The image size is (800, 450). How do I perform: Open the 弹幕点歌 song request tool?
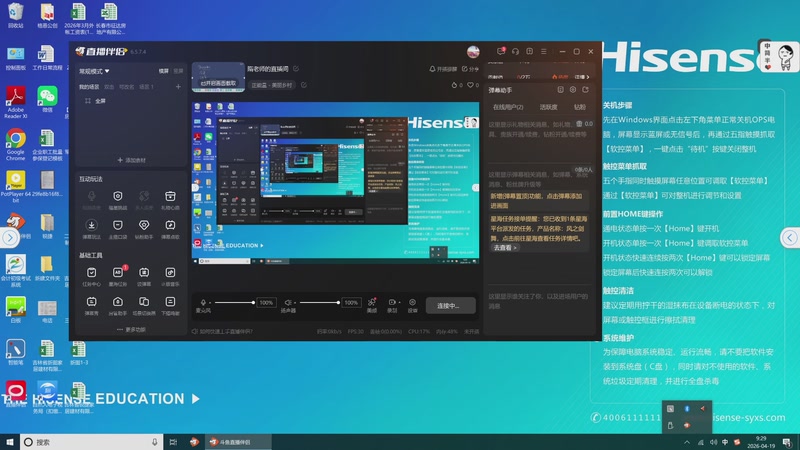170,229
